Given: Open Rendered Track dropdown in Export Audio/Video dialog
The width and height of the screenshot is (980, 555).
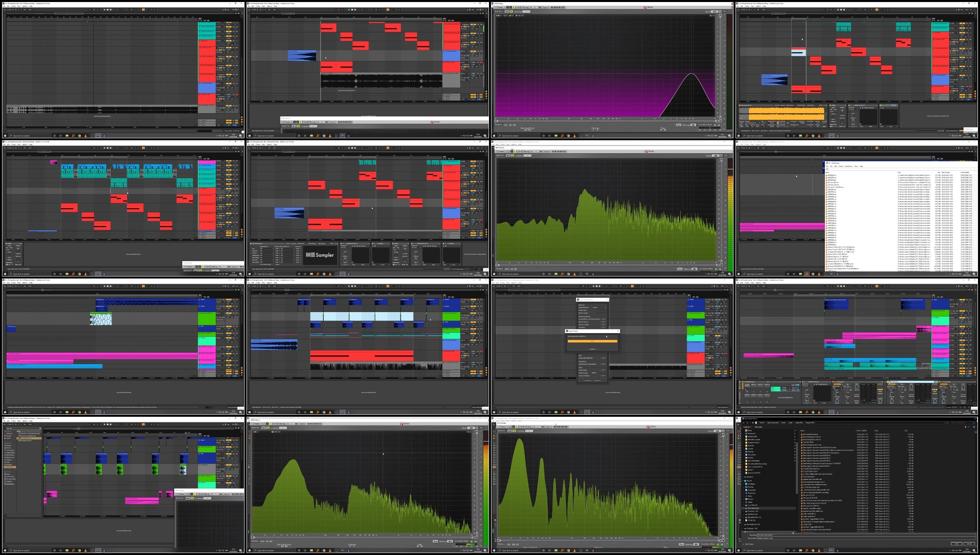Looking at the screenshot, I should point(599,308).
